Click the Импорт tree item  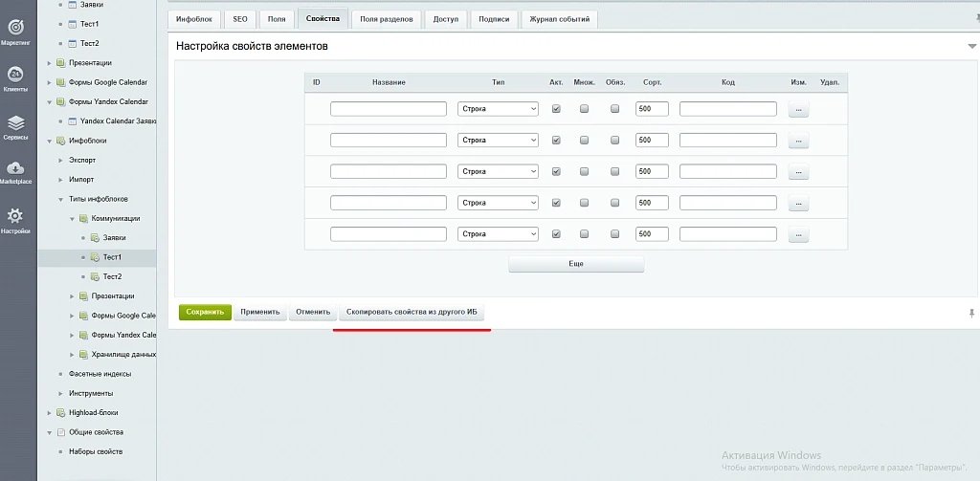(81, 180)
